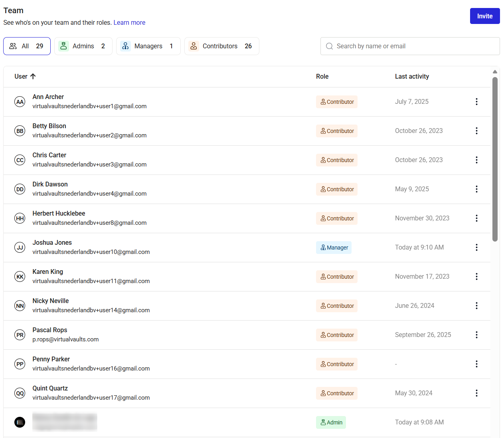Click the magnifier icon in the search box

329,46
